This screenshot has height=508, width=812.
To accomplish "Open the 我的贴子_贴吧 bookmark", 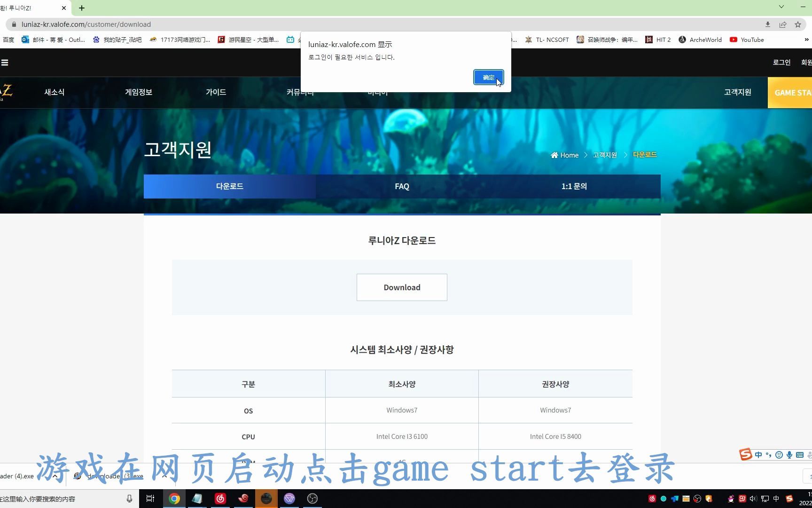I will click(117, 40).
